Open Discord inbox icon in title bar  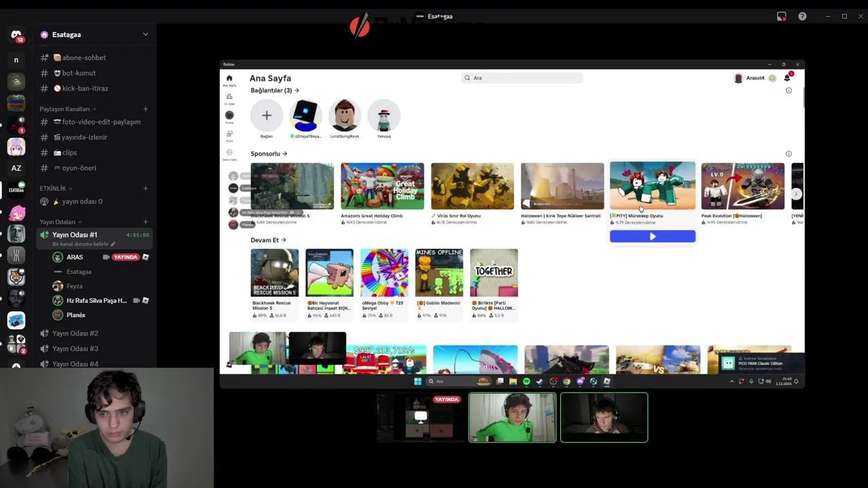click(x=782, y=16)
